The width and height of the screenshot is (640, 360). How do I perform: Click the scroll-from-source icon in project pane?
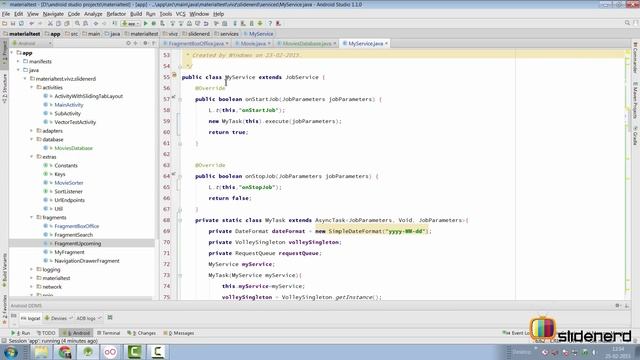click(x=128, y=43)
